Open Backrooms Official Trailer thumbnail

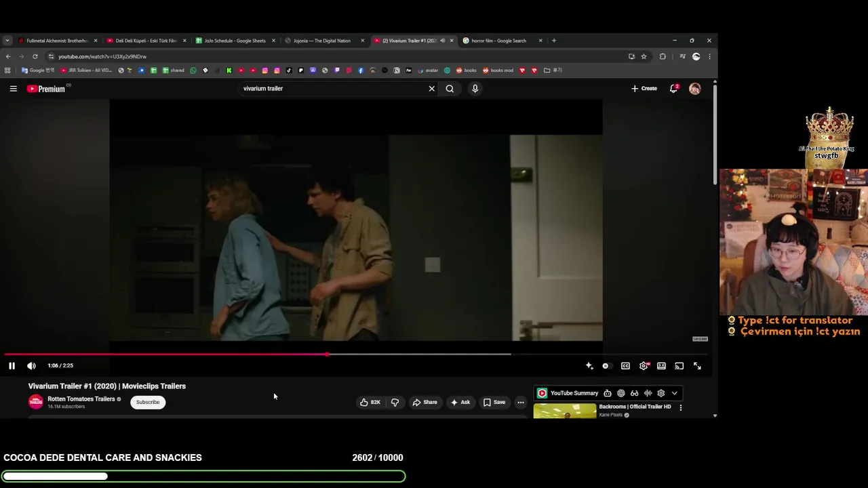(x=564, y=411)
